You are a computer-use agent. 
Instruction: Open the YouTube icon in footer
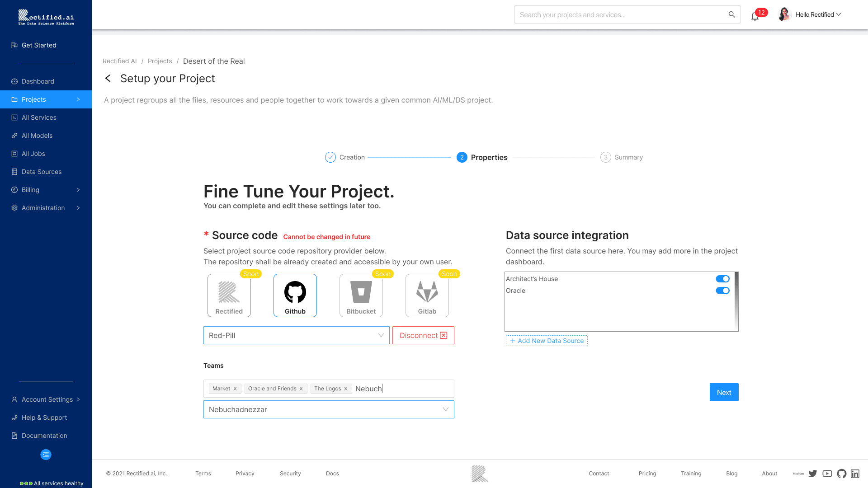[827, 474]
